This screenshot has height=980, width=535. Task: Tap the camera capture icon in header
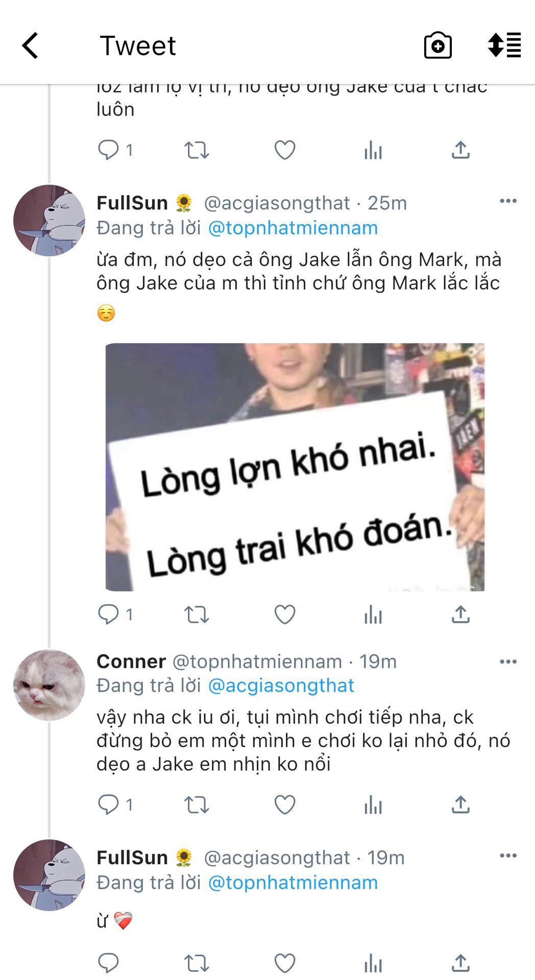[x=438, y=45]
